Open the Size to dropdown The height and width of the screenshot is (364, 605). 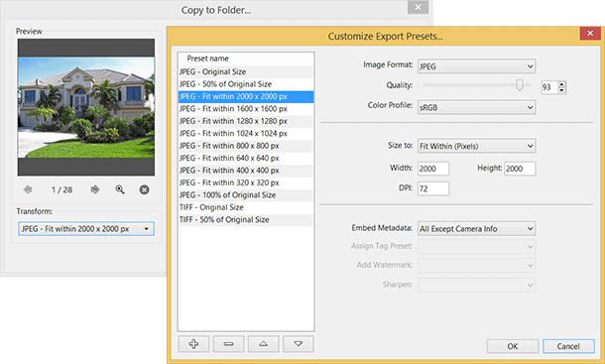coord(476,146)
